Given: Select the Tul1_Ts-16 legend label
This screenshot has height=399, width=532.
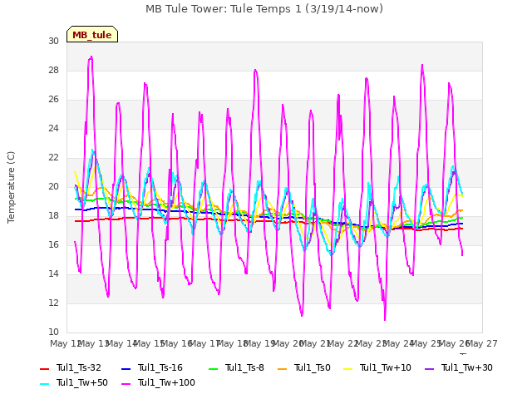Looking at the screenshot, I should coord(160,367).
